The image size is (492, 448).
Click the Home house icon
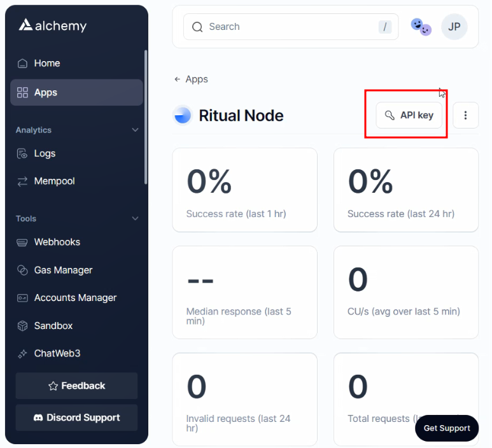(22, 64)
